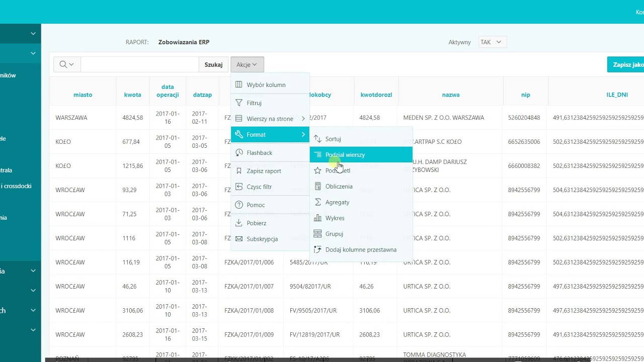Screen dimensions: 644x362
Task: Open the Akcje actions dropdown
Action: [x=247, y=64]
